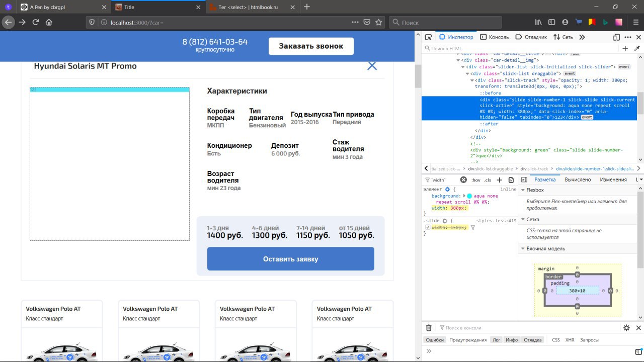Collapse the slick-list draggable div node
The height and width of the screenshot is (362, 644).
coord(467,73)
